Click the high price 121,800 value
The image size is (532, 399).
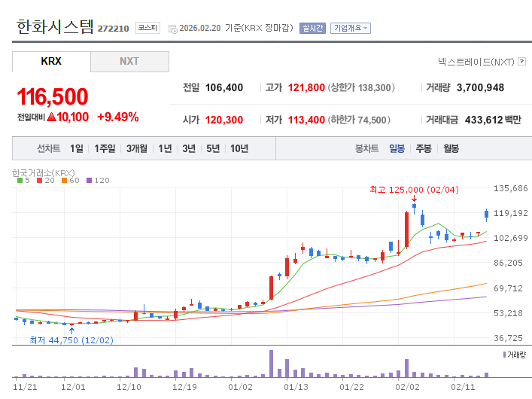(306, 87)
